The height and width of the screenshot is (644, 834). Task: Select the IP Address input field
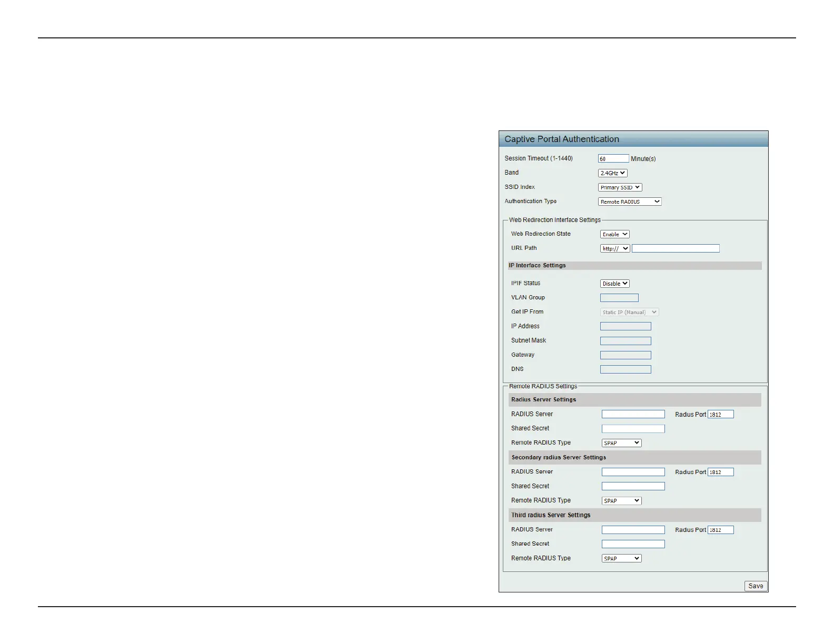click(625, 326)
